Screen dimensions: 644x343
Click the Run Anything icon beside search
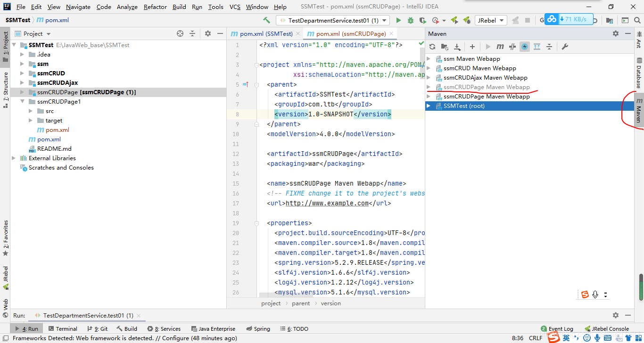pos(625,20)
